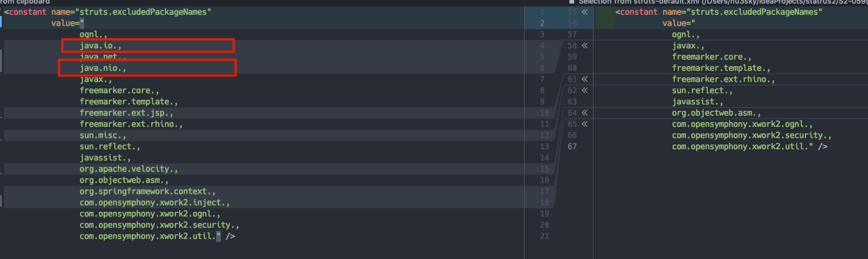Viewport: 868px width, 259px height.
Task: Apply the change arrow at line 65
Action: pos(585,124)
